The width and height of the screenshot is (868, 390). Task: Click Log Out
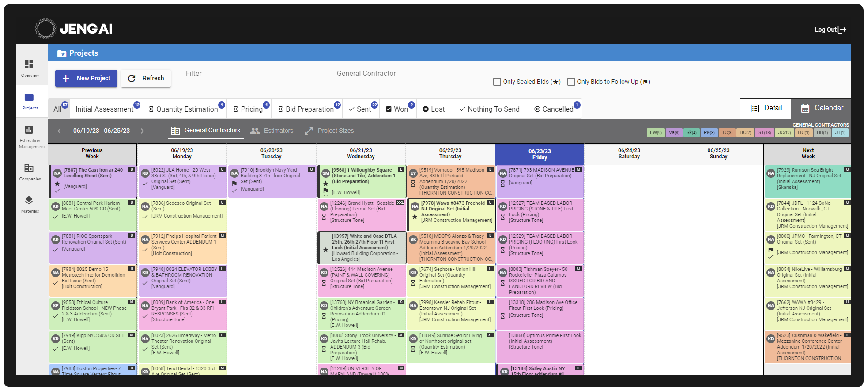coord(830,30)
